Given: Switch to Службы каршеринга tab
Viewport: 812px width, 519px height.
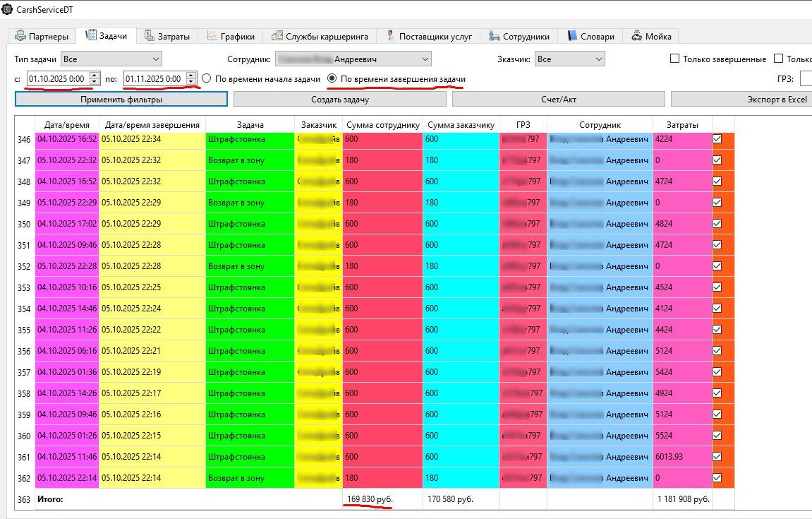Looking at the screenshot, I should (320, 36).
